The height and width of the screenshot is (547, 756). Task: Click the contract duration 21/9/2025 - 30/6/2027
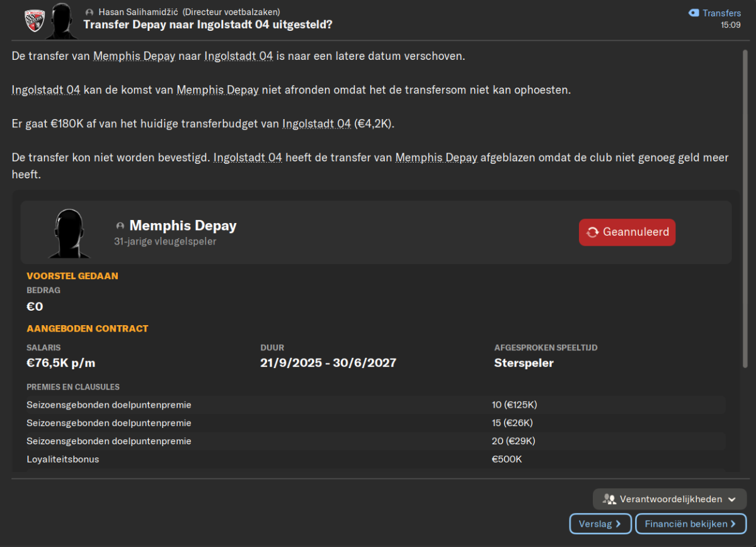[328, 363]
